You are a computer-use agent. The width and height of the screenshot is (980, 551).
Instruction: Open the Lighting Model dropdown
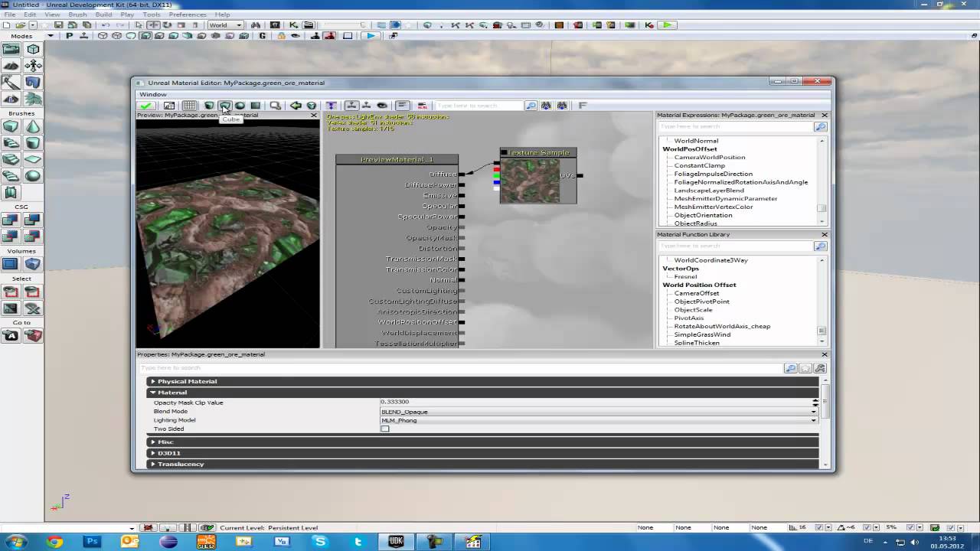813,420
